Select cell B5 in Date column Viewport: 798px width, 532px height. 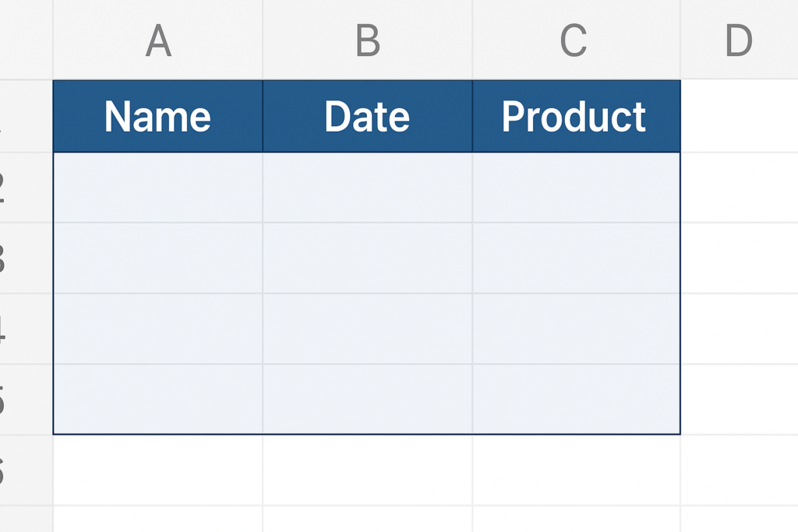(368, 400)
